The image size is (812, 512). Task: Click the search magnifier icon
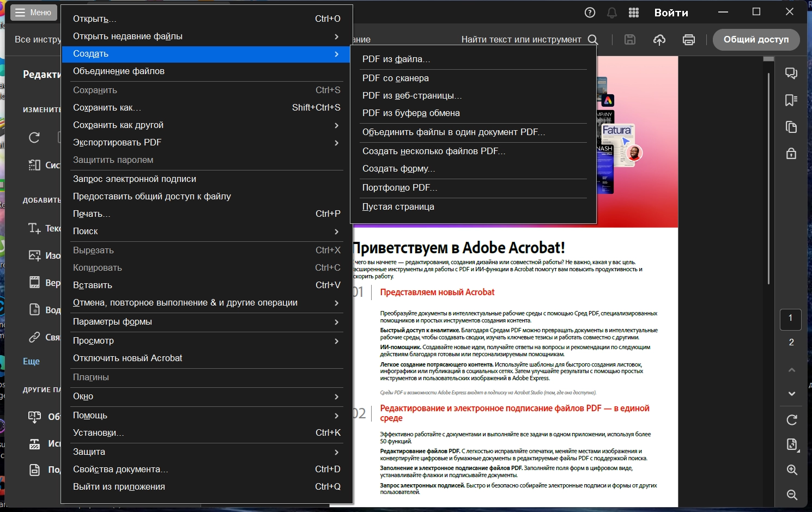tap(593, 39)
